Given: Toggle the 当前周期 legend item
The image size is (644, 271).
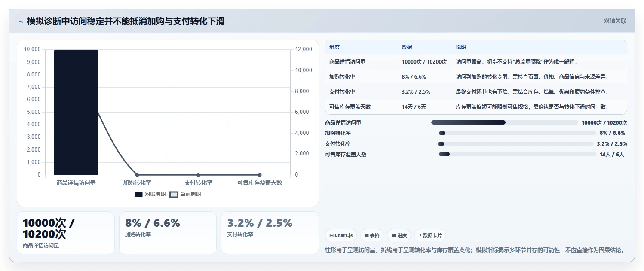Looking at the screenshot, I should click(185, 194).
